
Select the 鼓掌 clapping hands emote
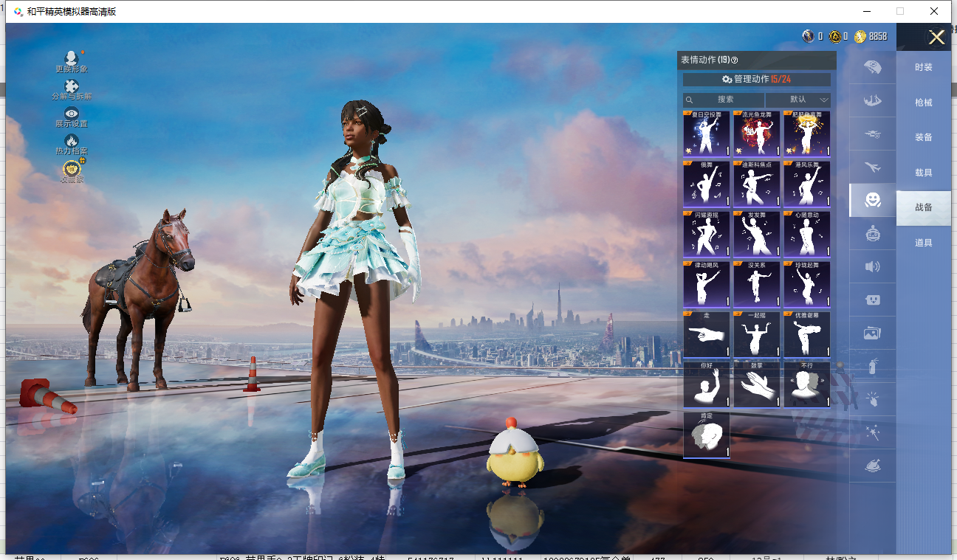coord(756,384)
